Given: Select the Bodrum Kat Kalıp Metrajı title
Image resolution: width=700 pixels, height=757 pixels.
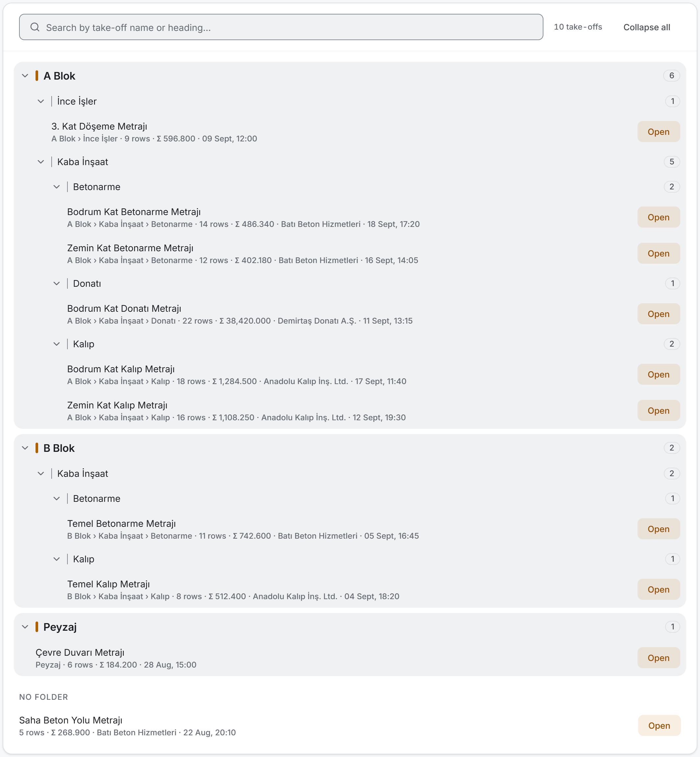Looking at the screenshot, I should point(121,369).
